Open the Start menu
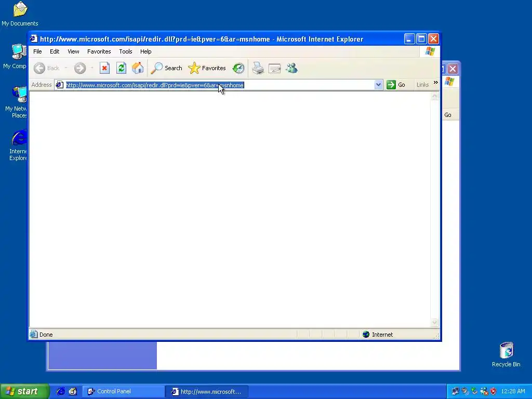Viewport: 532px width, 399px height. tap(24, 391)
